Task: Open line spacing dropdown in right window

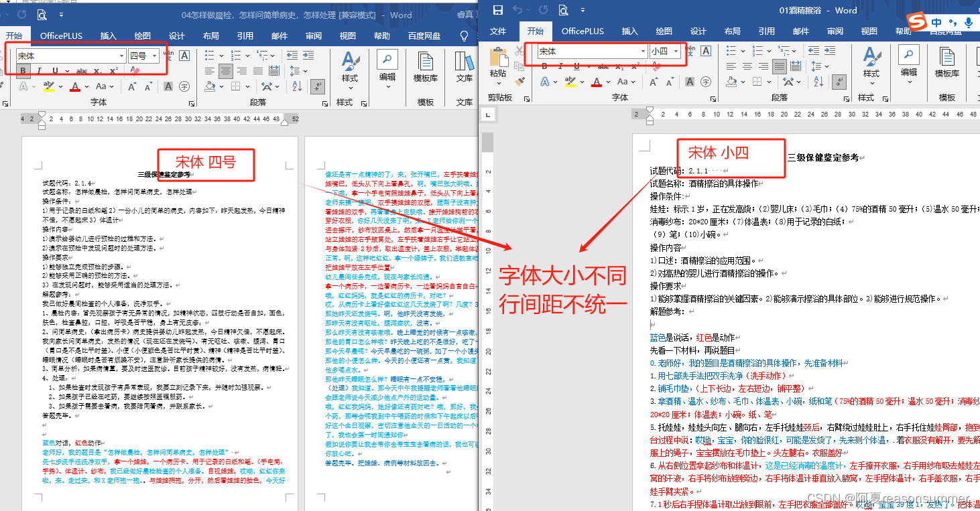Action: point(826,66)
